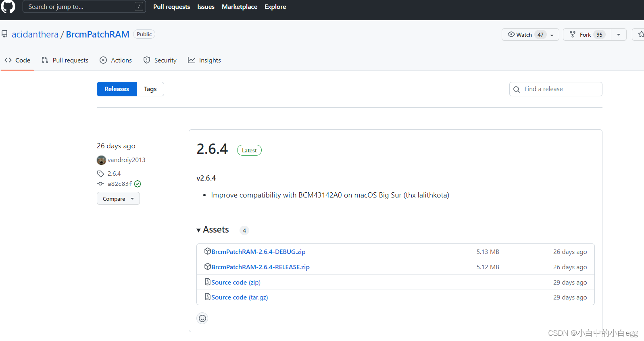Click the eye icon in Watch button
This screenshot has height=341, width=644.
tap(511, 34)
